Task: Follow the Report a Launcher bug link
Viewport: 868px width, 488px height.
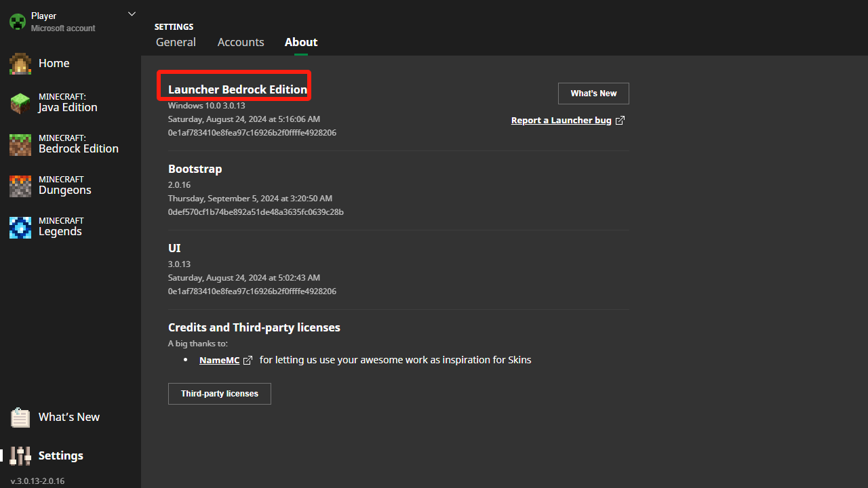Action: (561, 121)
